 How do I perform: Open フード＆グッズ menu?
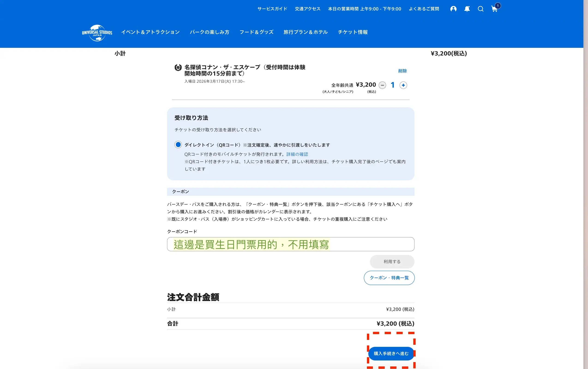pyautogui.click(x=256, y=32)
